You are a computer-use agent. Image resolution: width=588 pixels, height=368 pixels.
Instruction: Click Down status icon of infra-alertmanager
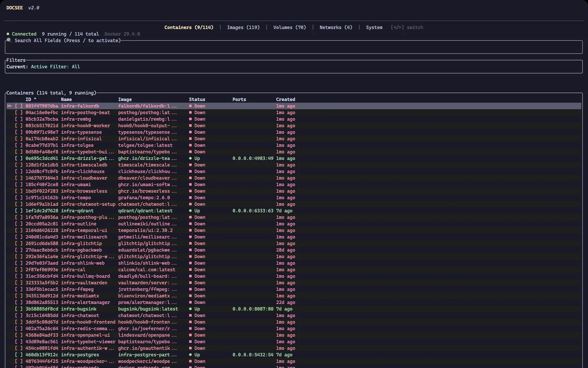[x=190, y=302]
